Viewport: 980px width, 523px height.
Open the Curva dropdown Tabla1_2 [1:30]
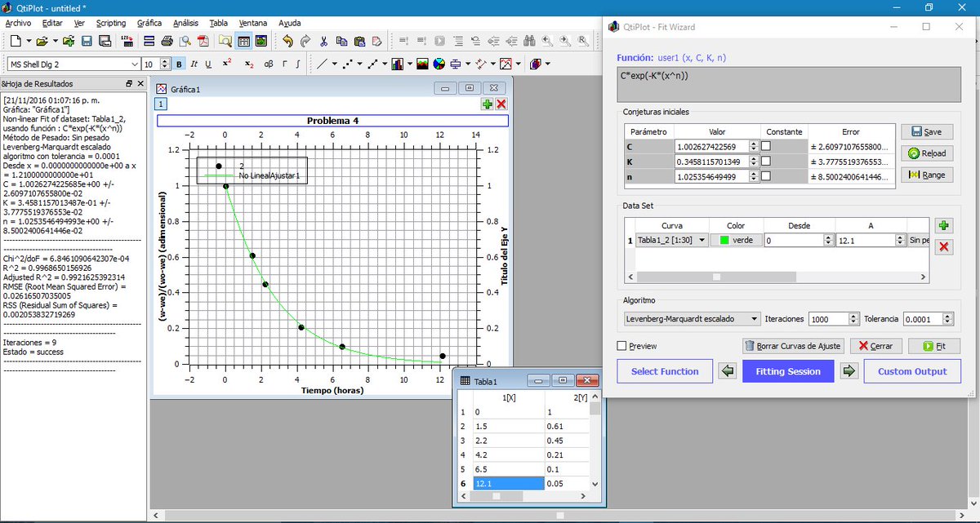(x=671, y=240)
